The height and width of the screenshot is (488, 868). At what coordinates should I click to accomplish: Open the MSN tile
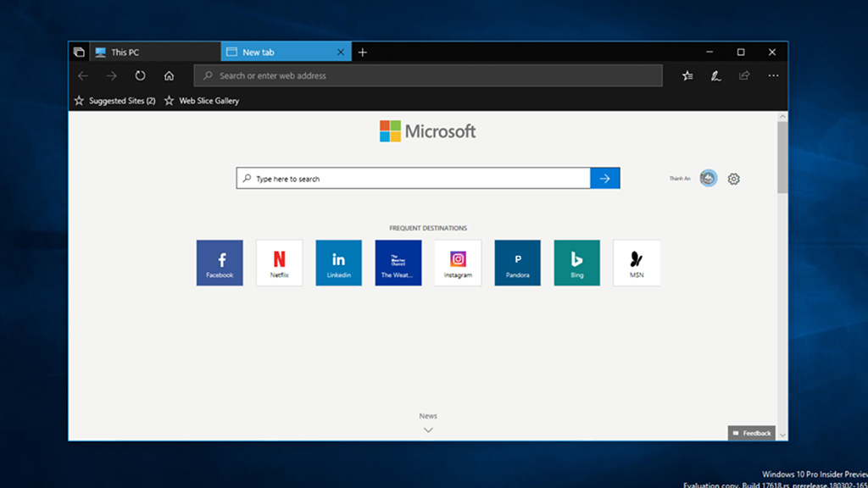click(x=637, y=263)
